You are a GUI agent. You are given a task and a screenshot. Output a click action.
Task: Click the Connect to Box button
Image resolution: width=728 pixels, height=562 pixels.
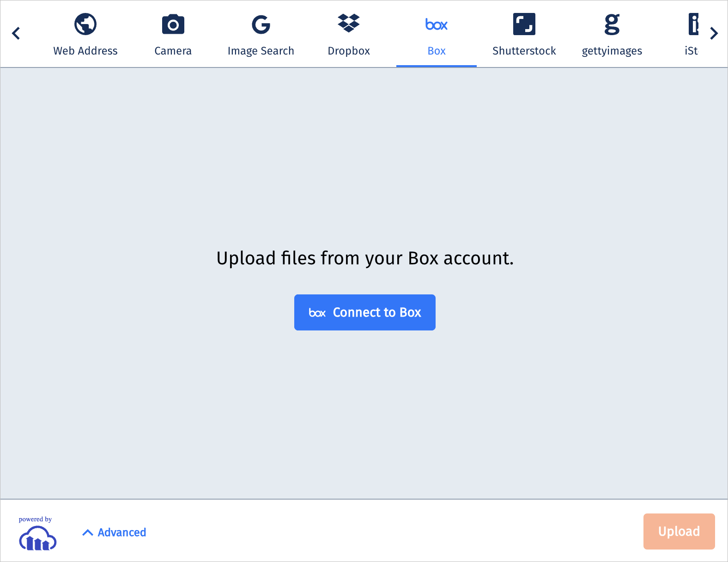pos(365,312)
